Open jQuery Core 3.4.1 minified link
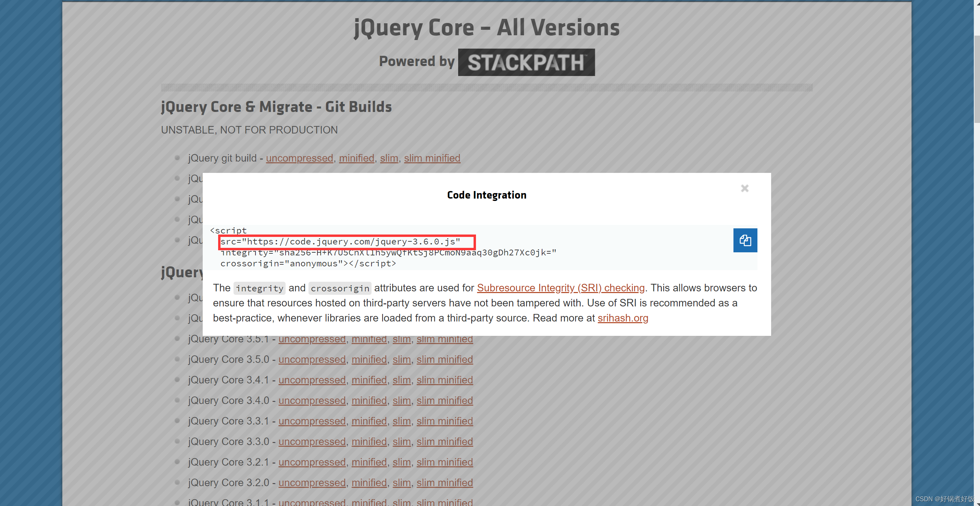This screenshot has height=506, width=980. click(369, 380)
